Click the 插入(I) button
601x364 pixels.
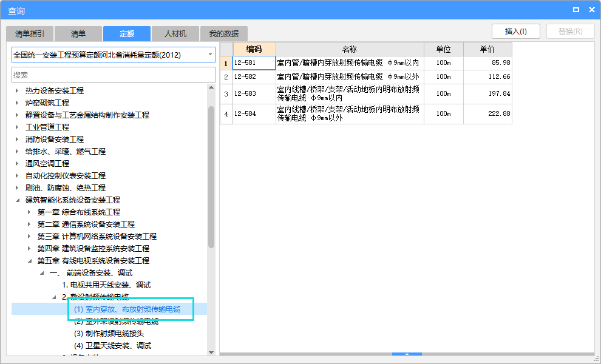point(516,32)
